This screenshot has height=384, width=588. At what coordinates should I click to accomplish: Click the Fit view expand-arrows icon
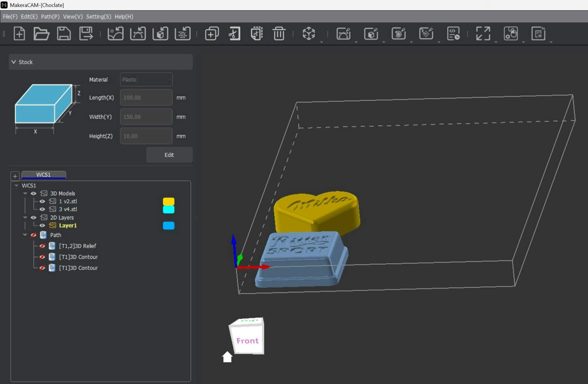click(x=483, y=34)
